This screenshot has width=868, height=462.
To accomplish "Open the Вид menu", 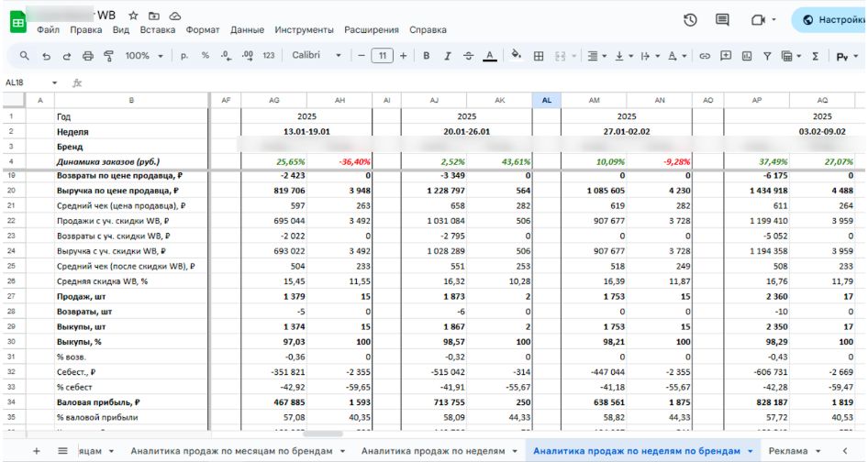I will pyautogui.click(x=121, y=30).
